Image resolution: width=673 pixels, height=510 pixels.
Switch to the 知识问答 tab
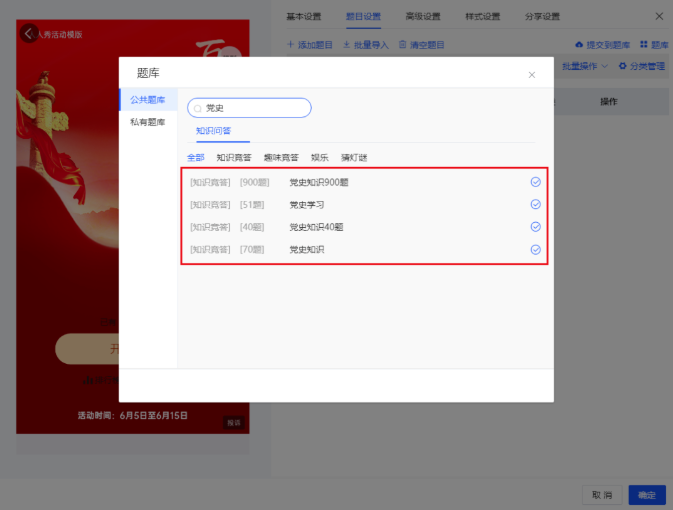coord(213,131)
